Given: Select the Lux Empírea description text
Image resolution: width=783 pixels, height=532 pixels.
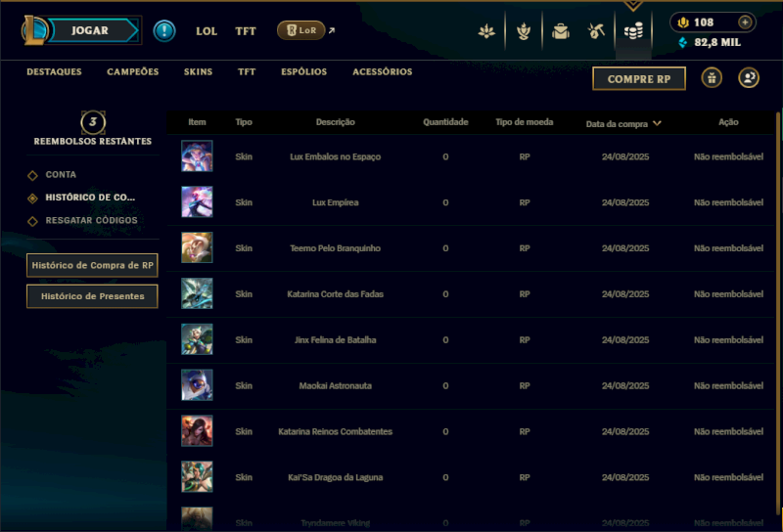Looking at the screenshot, I should (x=335, y=202).
